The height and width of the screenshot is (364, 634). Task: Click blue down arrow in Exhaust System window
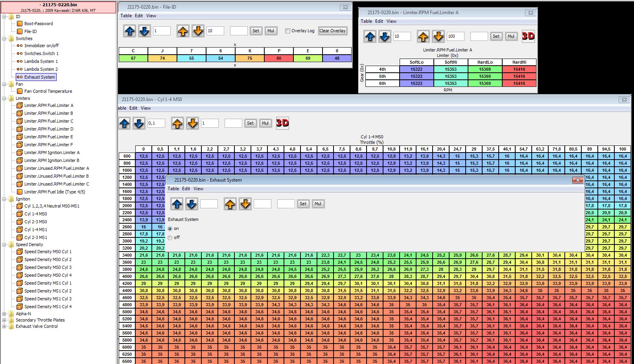[192, 204]
